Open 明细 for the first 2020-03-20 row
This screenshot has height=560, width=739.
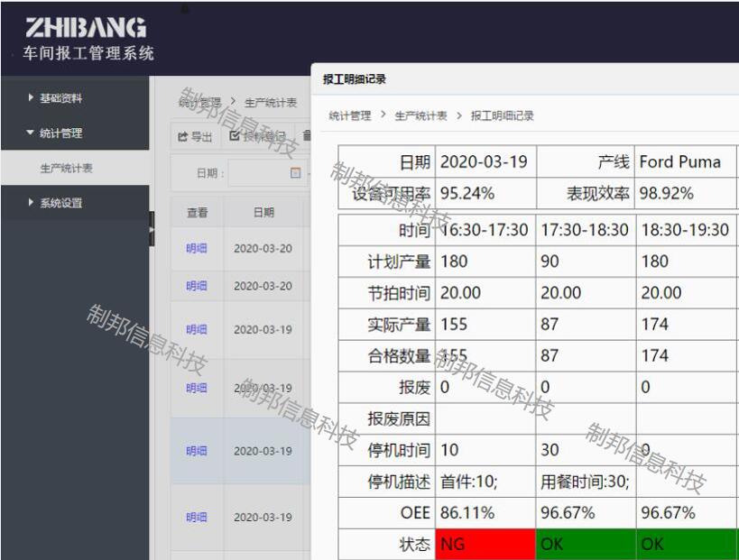pos(195,249)
